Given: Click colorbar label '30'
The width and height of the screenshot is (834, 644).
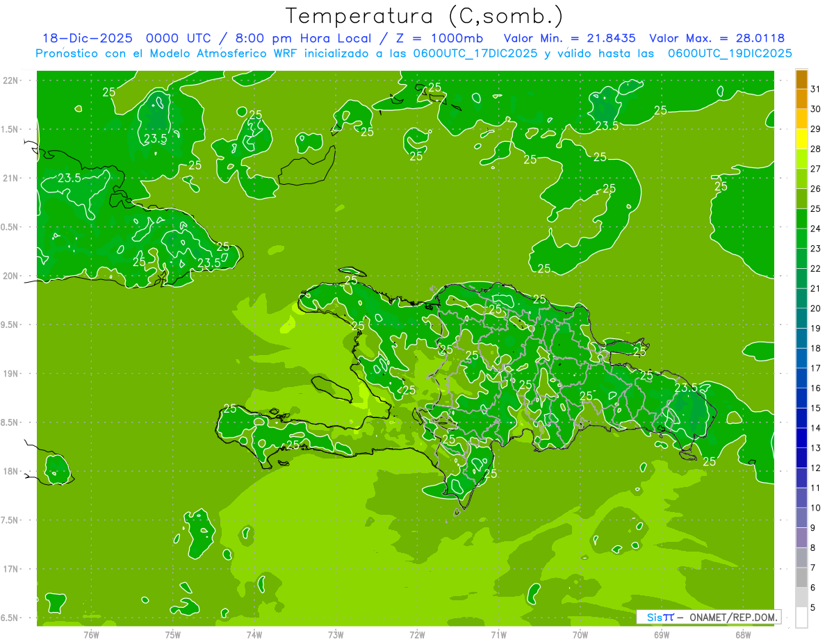Looking at the screenshot, I should tap(816, 109).
